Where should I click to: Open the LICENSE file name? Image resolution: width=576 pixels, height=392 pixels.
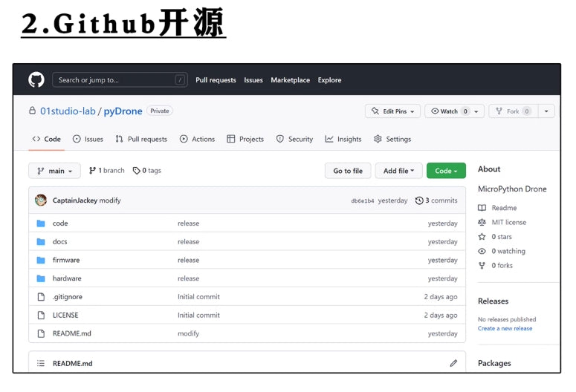point(65,315)
